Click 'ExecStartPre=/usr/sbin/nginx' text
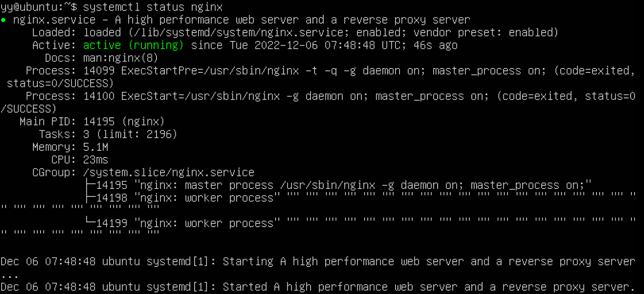 pos(210,71)
